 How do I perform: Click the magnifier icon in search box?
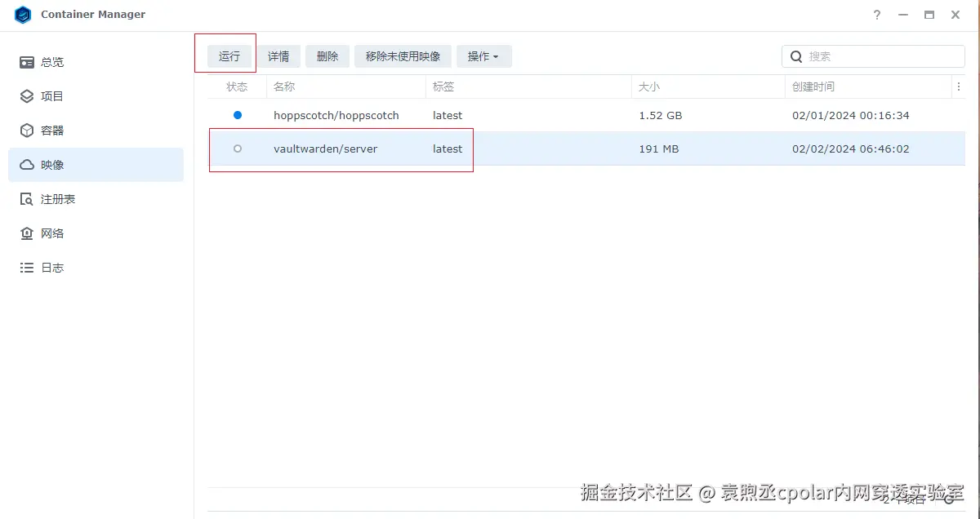click(796, 56)
